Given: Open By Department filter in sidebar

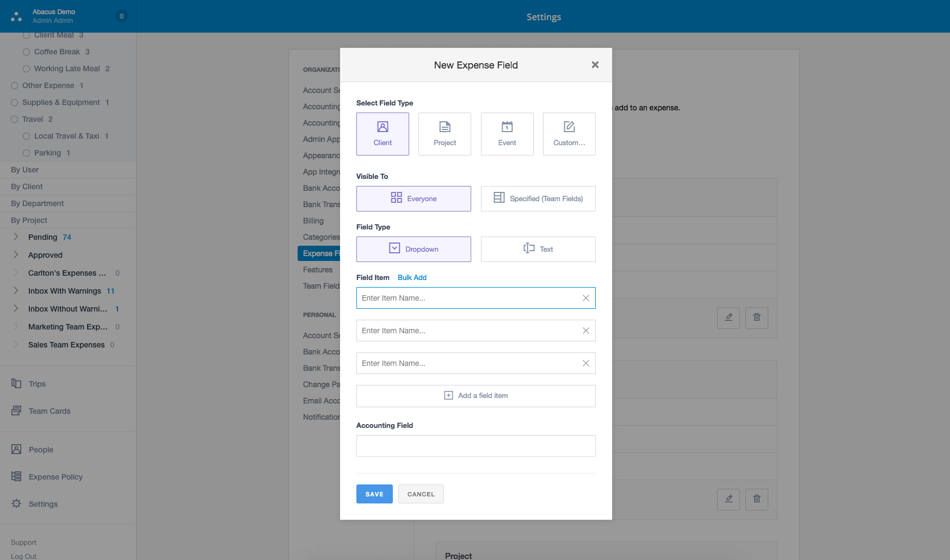Looking at the screenshot, I should tap(38, 203).
